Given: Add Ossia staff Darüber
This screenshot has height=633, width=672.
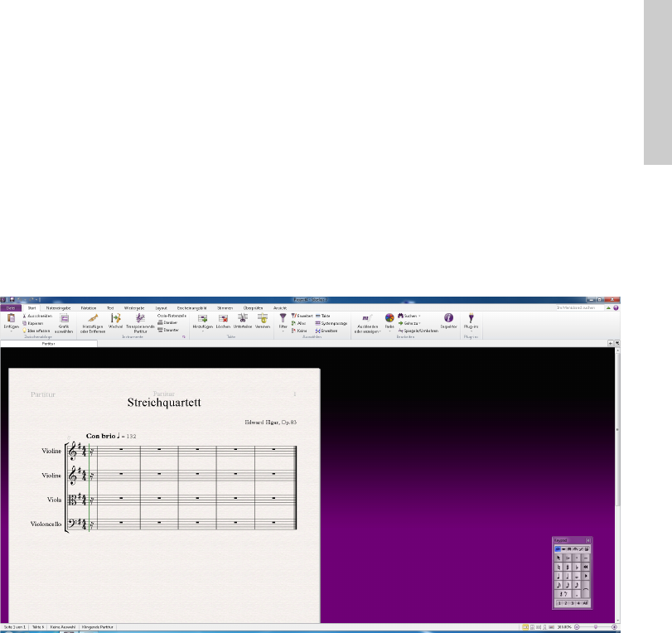Looking at the screenshot, I should (x=167, y=323).
